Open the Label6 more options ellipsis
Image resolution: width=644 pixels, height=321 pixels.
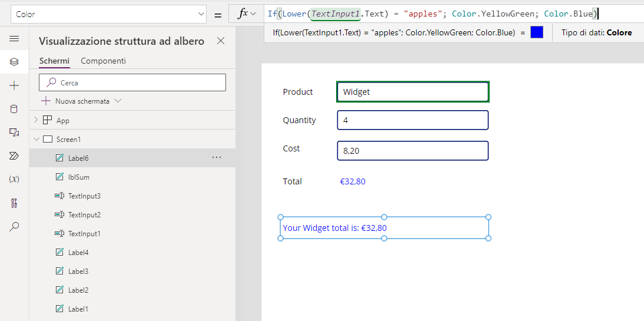[x=217, y=157]
